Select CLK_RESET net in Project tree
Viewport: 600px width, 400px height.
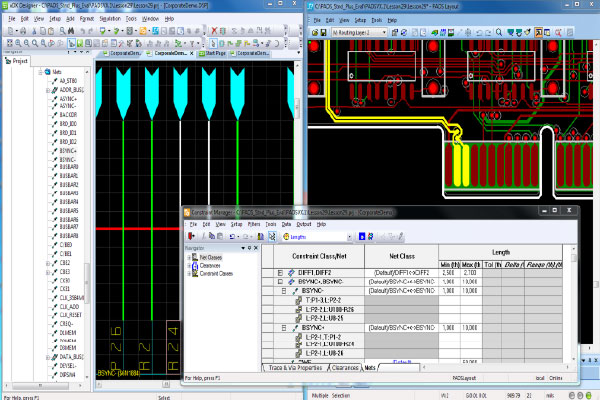(x=70, y=315)
